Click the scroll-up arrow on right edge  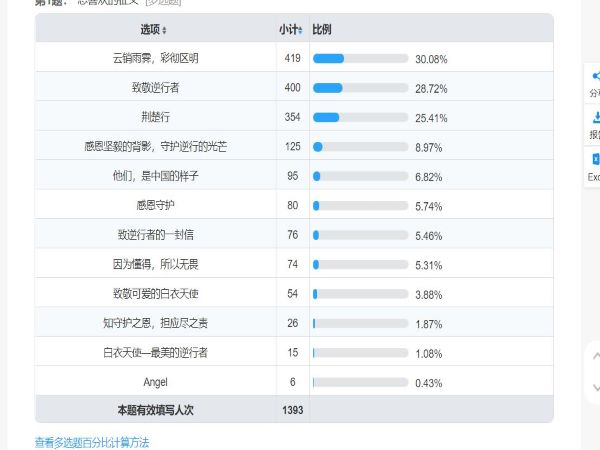596,356
